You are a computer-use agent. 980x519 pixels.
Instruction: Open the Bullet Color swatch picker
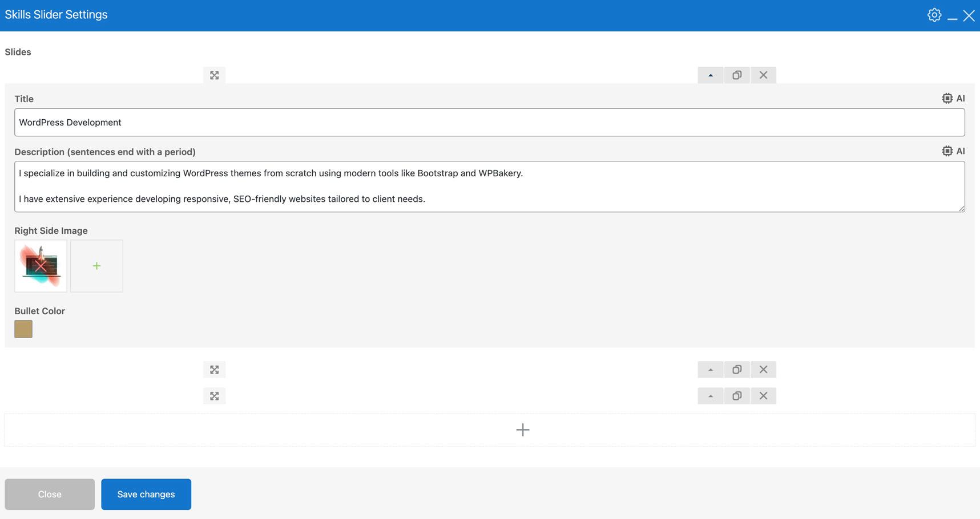click(x=23, y=329)
